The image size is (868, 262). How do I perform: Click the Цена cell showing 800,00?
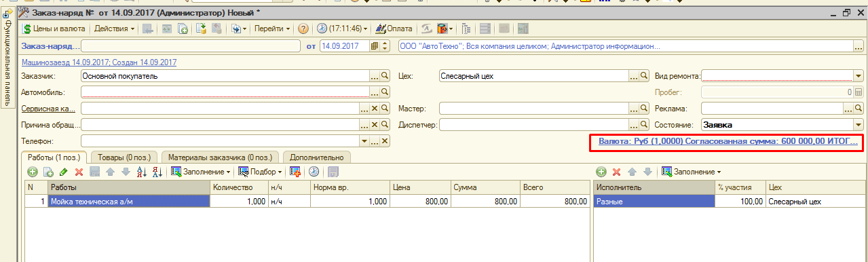(420, 202)
